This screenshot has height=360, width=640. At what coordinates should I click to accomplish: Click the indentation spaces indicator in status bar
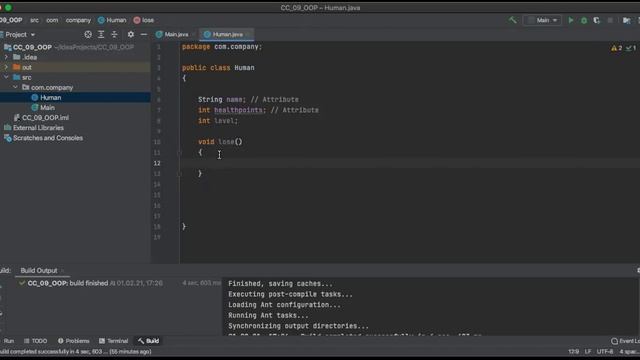click(x=629, y=351)
